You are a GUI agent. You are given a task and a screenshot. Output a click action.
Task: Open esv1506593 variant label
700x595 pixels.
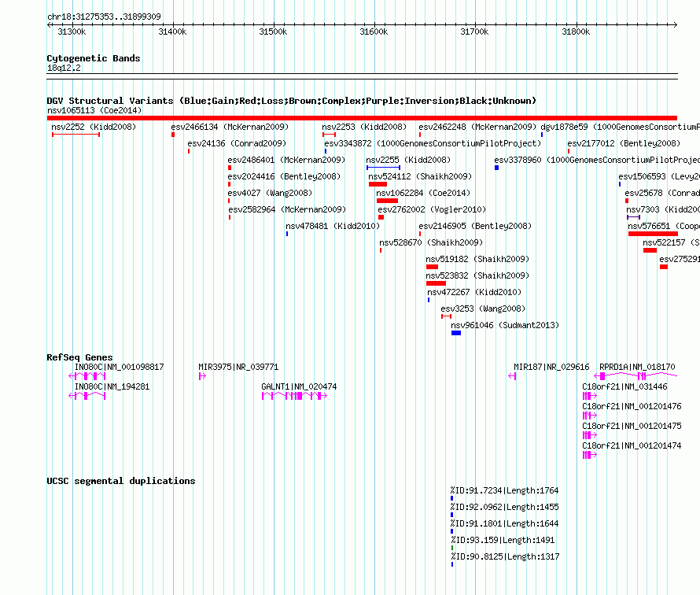659,176
